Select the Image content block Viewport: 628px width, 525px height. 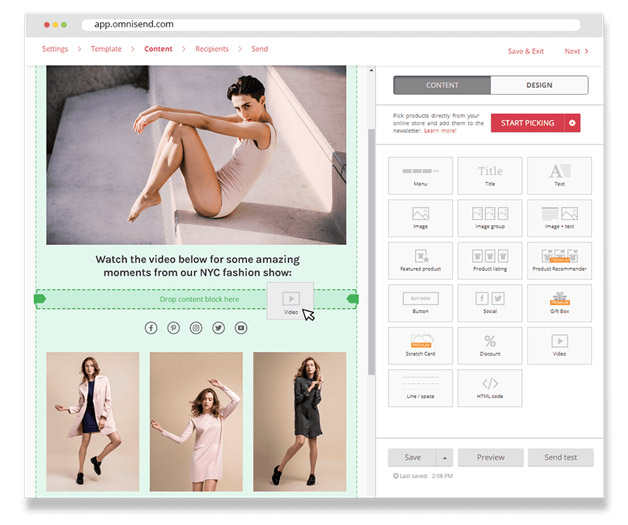tap(420, 218)
